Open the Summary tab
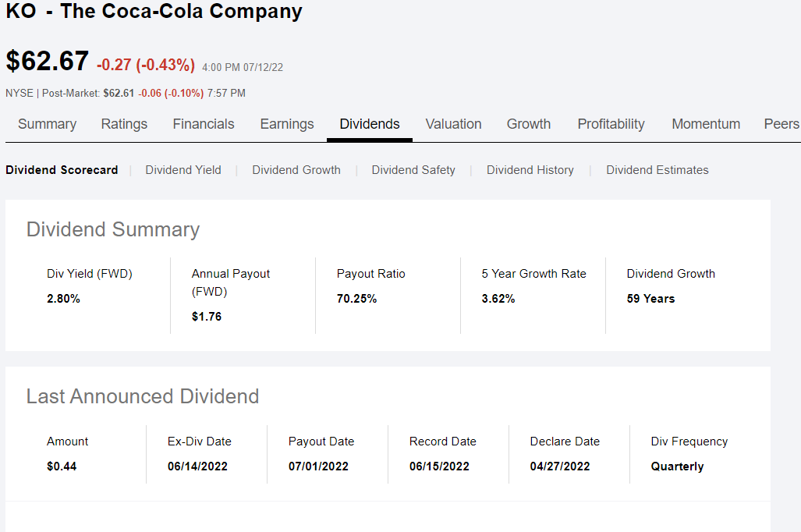801x532 pixels. [x=47, y=124]
